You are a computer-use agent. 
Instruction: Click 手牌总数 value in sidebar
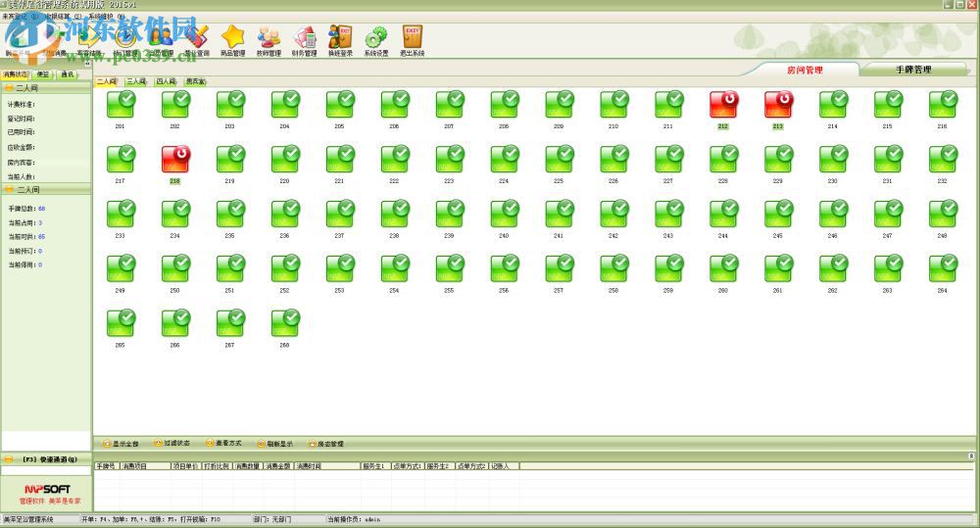tap(42, 209)
